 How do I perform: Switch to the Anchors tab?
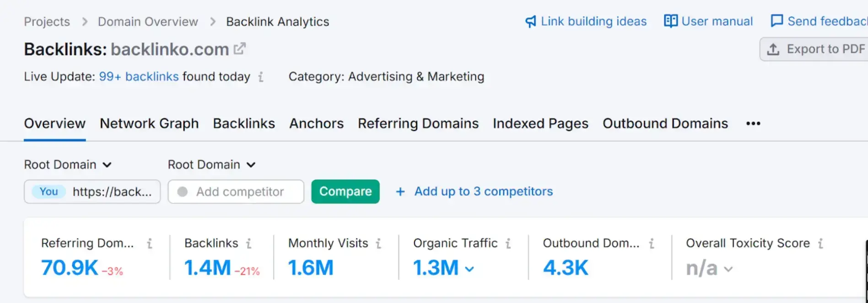coord(316,123)
